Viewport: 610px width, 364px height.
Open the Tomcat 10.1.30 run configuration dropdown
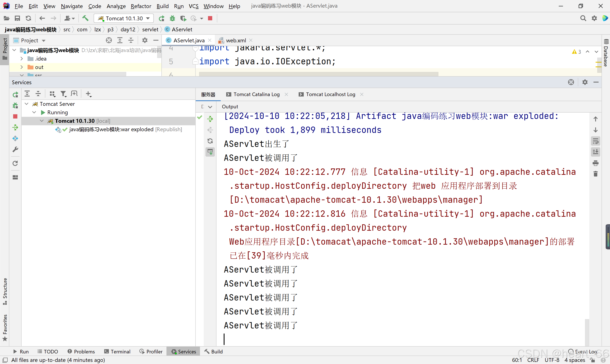click(x=148, y=18)
